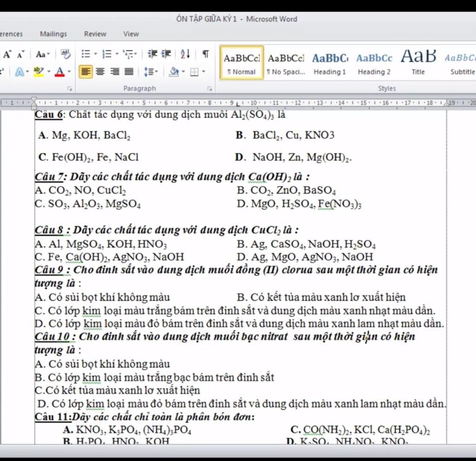Open the Mailings tab
This screenshot has height=461, width=476.
pos(53,34)
